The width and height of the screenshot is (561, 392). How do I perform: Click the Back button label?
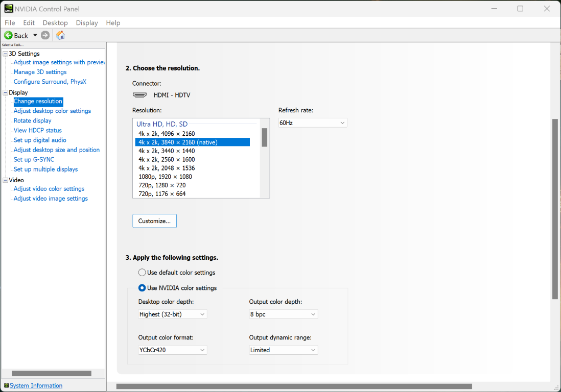21,35
